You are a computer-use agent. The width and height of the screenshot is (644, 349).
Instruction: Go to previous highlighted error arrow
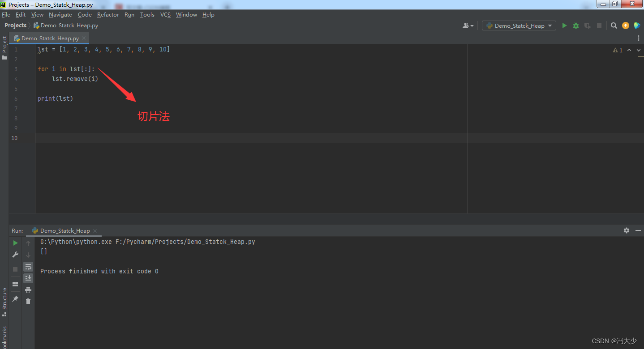tap(629, 50)
